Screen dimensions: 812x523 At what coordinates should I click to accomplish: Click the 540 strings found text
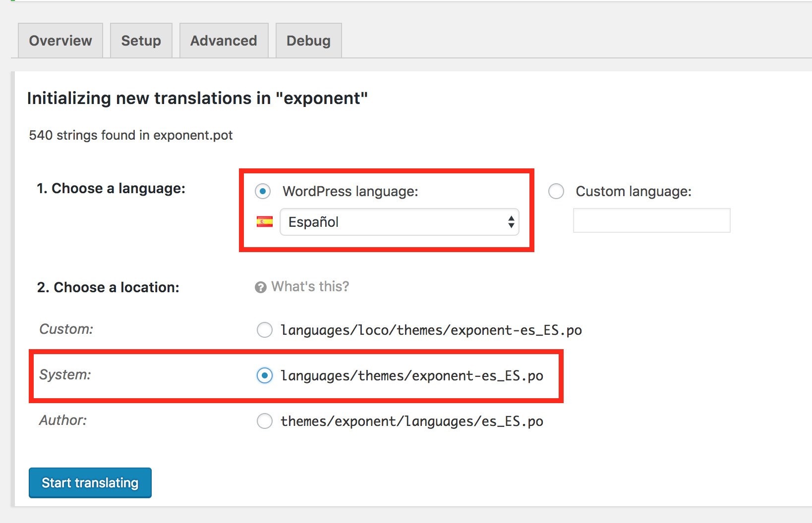[x=130, y=135]
